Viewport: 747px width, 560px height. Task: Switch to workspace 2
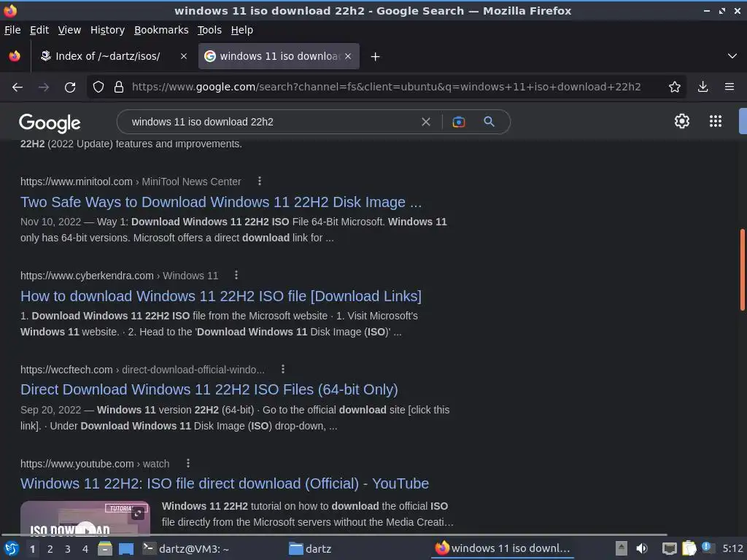point(50,549)
